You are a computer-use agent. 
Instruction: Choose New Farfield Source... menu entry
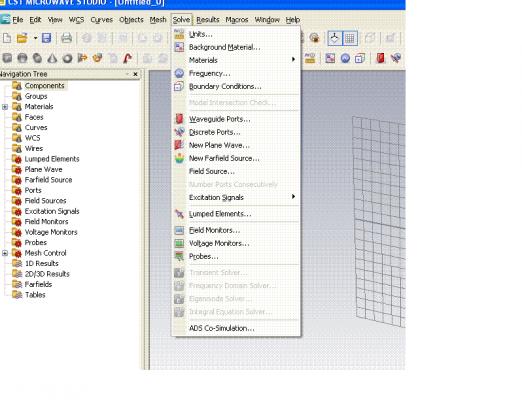coord(236,158)
